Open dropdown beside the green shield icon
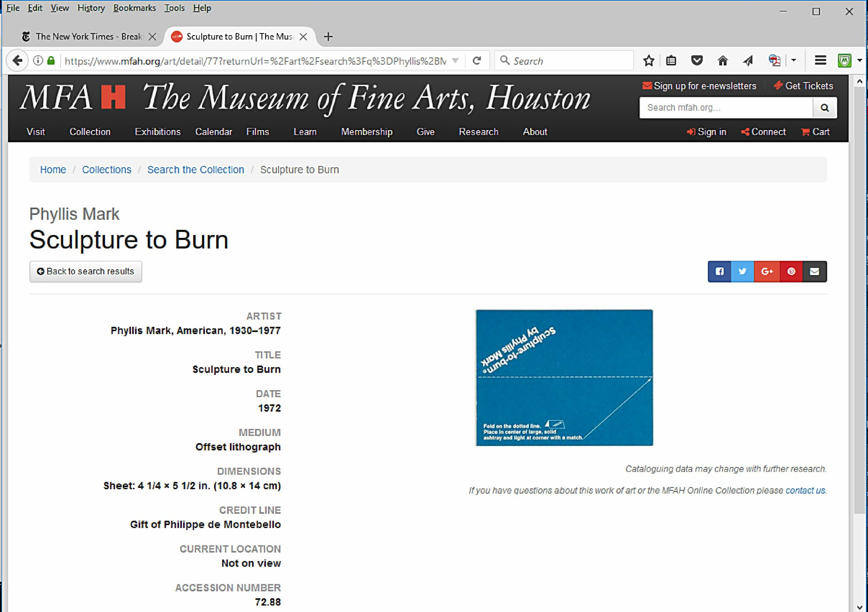Screen dimensions: 868x612 pos(859,60)
